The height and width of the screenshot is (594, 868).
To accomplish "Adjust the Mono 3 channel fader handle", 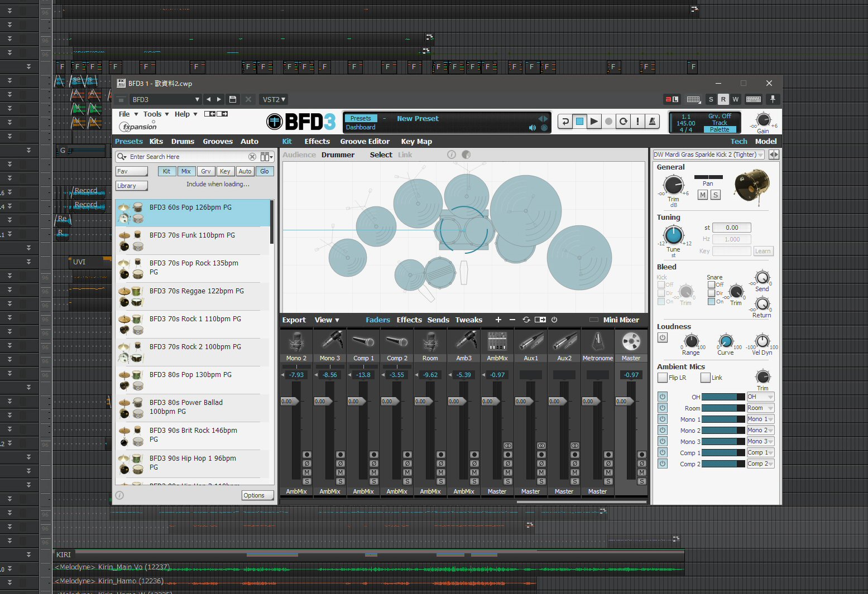I will [323, 401].
